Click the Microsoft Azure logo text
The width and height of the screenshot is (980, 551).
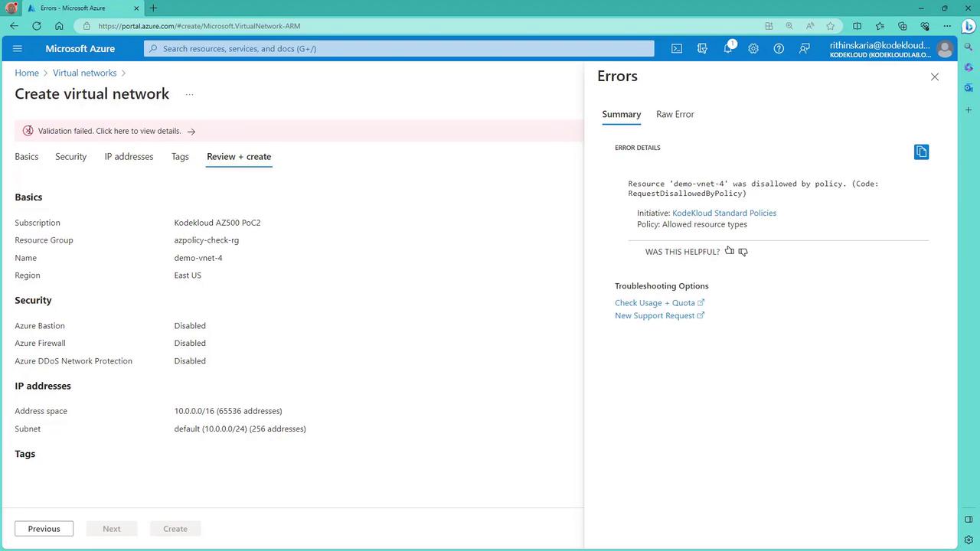(x=80, y=49)
